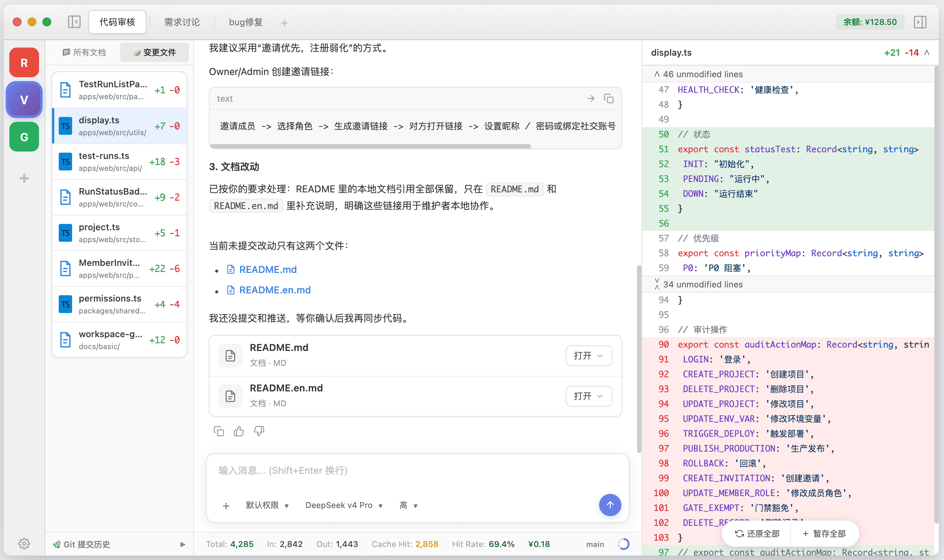Viewport: 944px width, 560px height.
Task: Click the code block horizontal scrollbar
Action: [x=371, y=146]
